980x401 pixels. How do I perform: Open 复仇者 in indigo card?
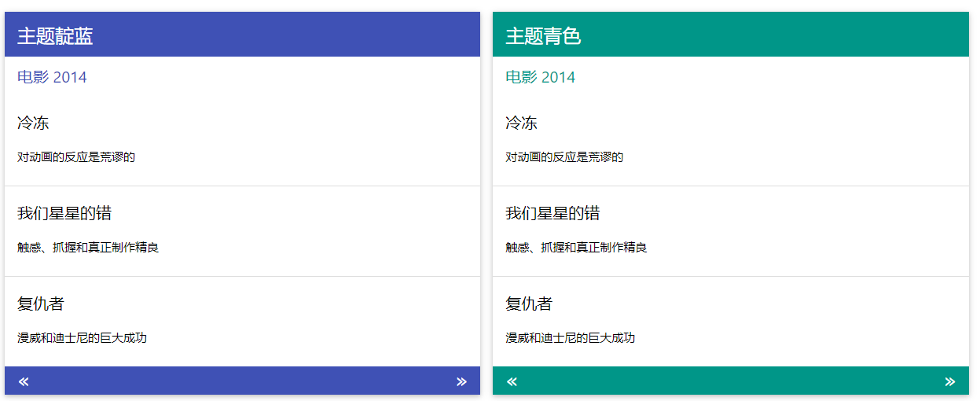[41, 304]
